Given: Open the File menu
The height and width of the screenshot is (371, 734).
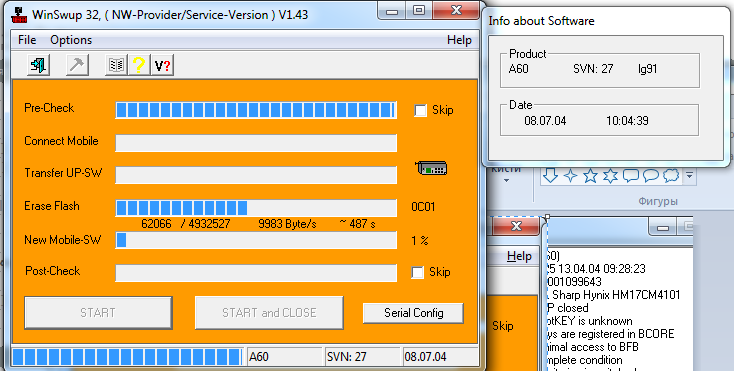Looking at the screenshot, I should (27, 40).
